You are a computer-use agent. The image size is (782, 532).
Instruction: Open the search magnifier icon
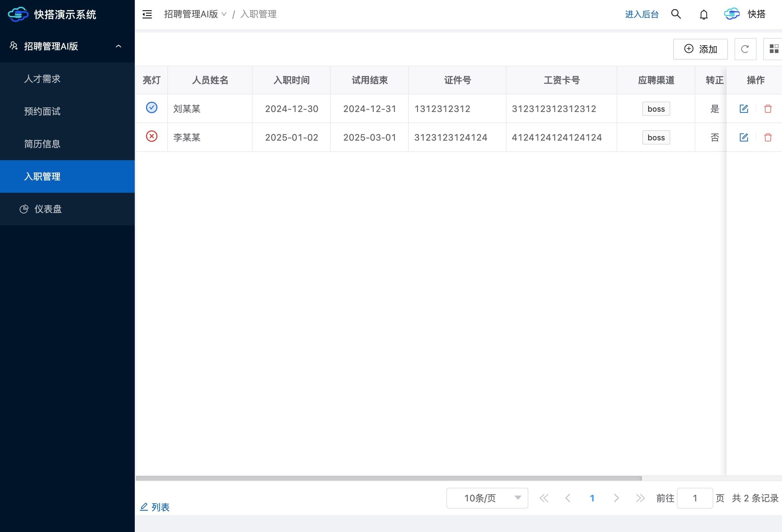click(x=676, y=14)
